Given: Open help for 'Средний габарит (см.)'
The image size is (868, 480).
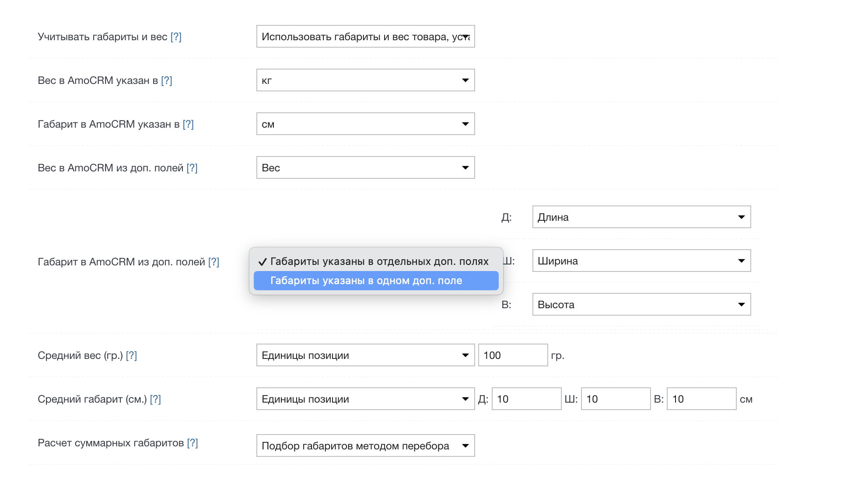Looking at the screenshot, I should [155, 399].
